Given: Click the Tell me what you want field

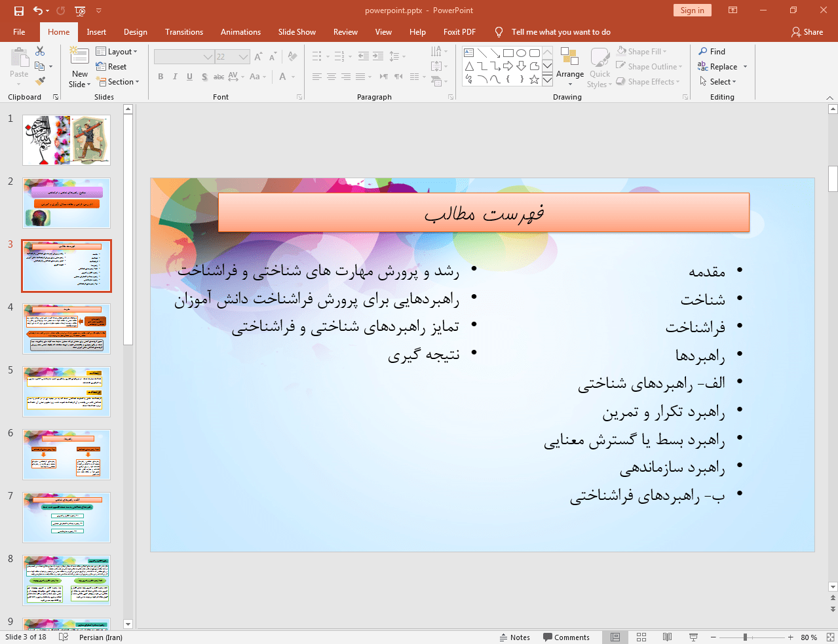Looking at the screenshot, I should point(561,31).
